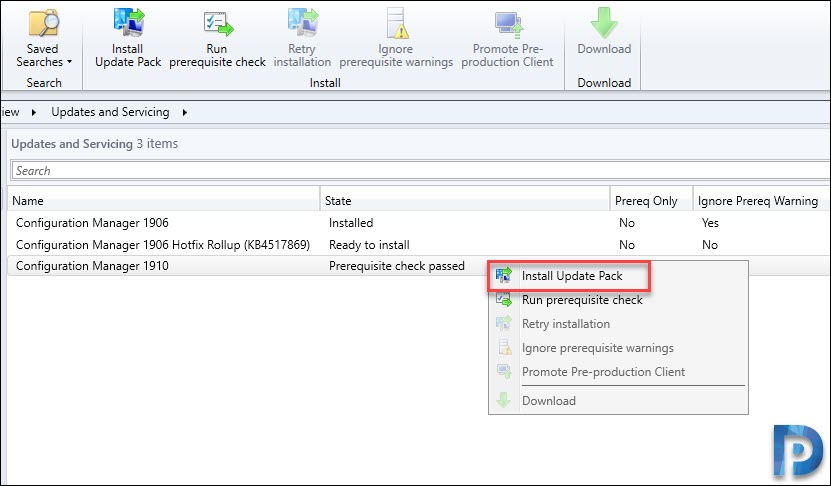Click the Ready to install state cell
831x486 pixels.
pos(369,245)
